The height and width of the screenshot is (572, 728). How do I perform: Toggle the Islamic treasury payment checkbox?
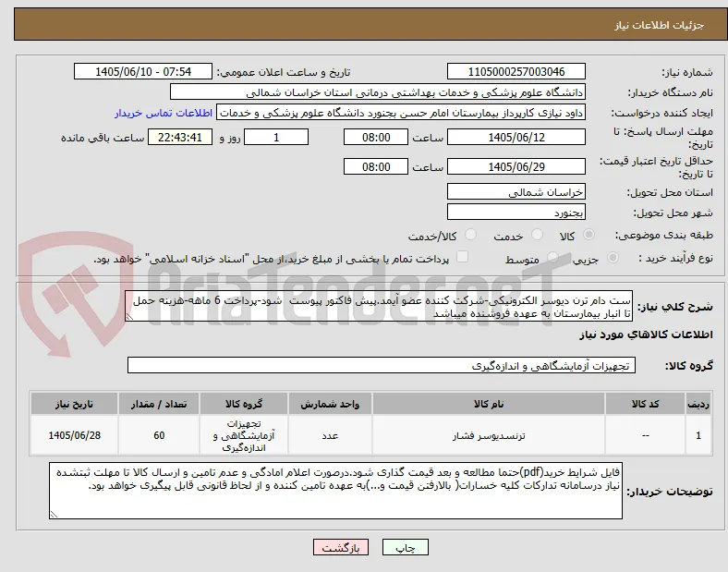[463, 257]
